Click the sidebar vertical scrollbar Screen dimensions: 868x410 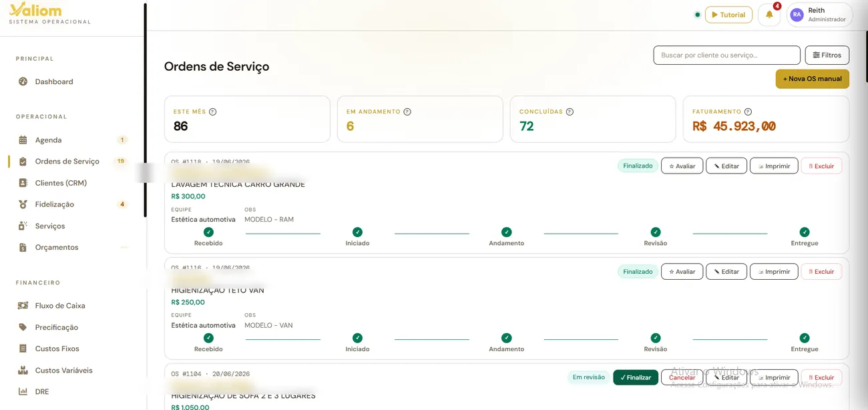[x=145, y=110]
